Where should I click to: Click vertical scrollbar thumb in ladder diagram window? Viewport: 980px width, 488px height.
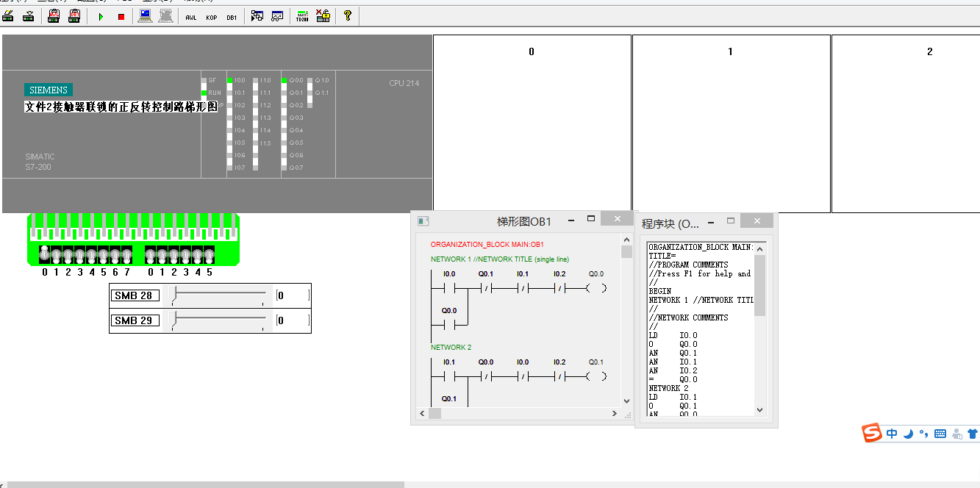(x=626, y=251)
